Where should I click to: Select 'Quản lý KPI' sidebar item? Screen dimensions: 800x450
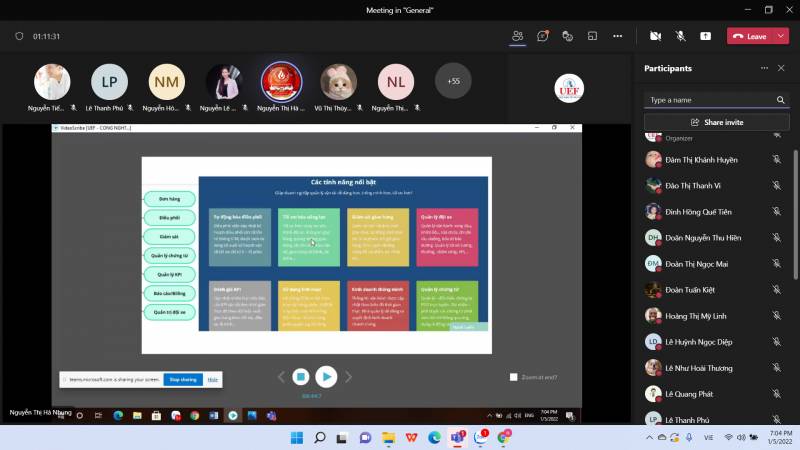[x=170, y=274]
